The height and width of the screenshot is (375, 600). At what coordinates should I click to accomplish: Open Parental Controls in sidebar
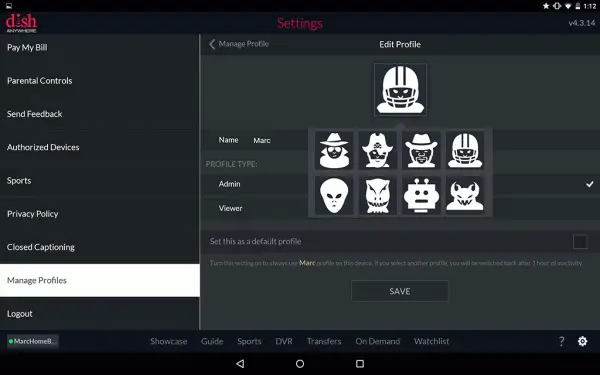click(x=39, y=81)
